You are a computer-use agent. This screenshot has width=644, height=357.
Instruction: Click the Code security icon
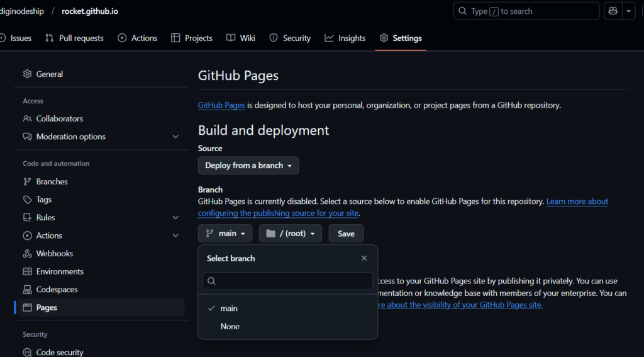[27, 353]
